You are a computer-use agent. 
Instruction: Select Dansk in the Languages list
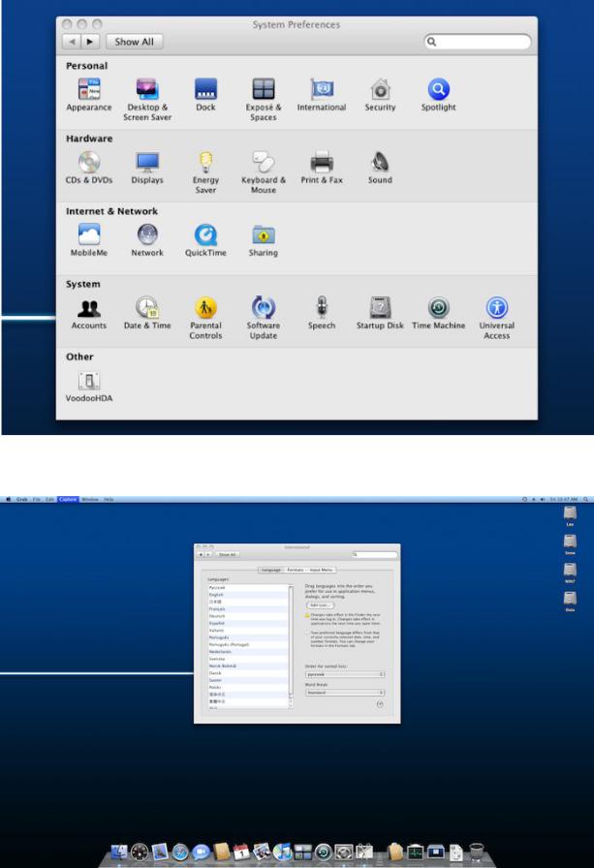tap(248, 673)
